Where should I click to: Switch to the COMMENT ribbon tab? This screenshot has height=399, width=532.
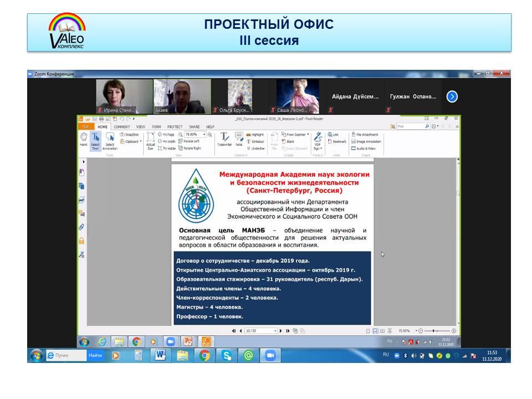click(x=122, y=127)
